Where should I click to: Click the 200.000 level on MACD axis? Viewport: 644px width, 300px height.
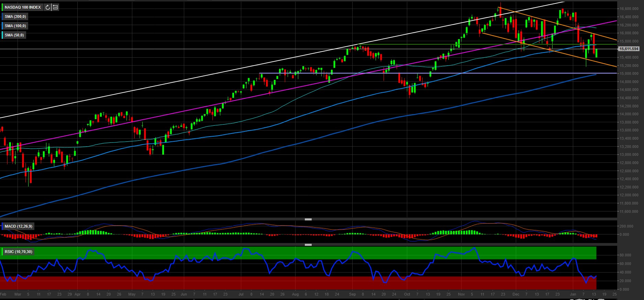tap(626, 226)
